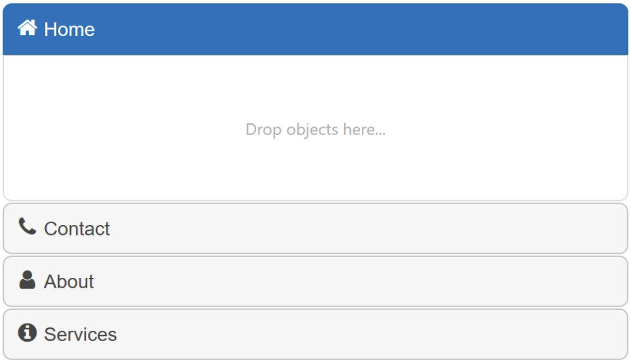
Task: Collapse the active Home accordion header
Action: [315, 29]
